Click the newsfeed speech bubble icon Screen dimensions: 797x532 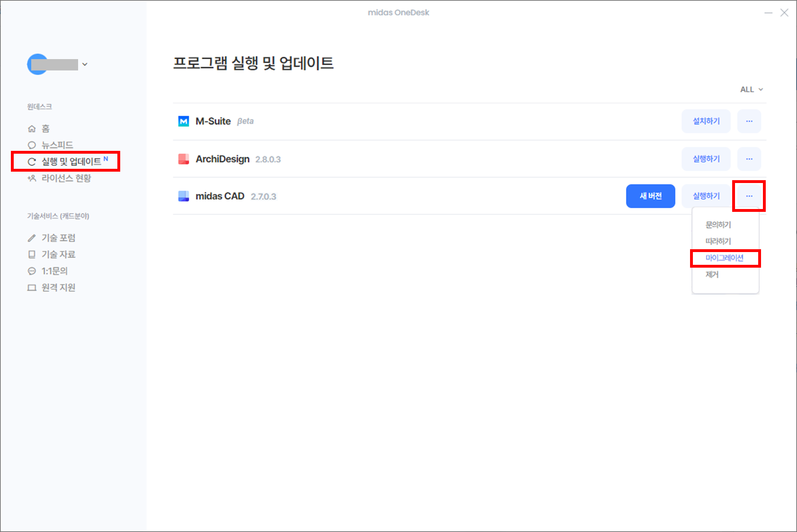click(x=32, y=145)
